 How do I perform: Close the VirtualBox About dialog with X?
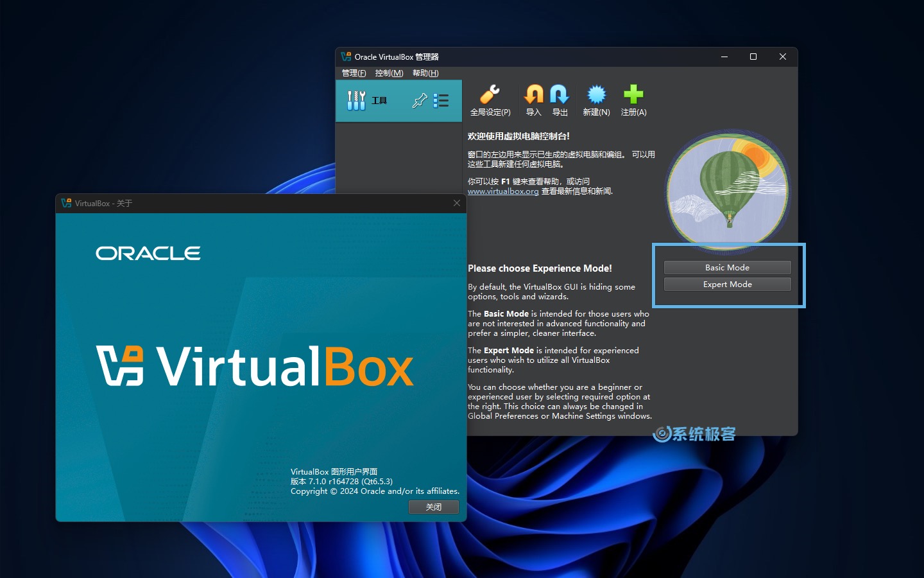coord(457,203)
